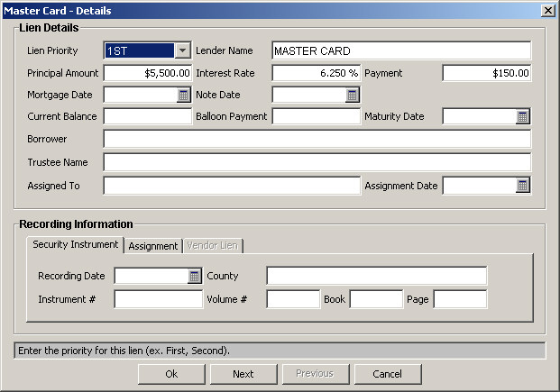Focus the Lender Name field
Image resolution: width=560 pixels, height=392 pixels.
401,50
